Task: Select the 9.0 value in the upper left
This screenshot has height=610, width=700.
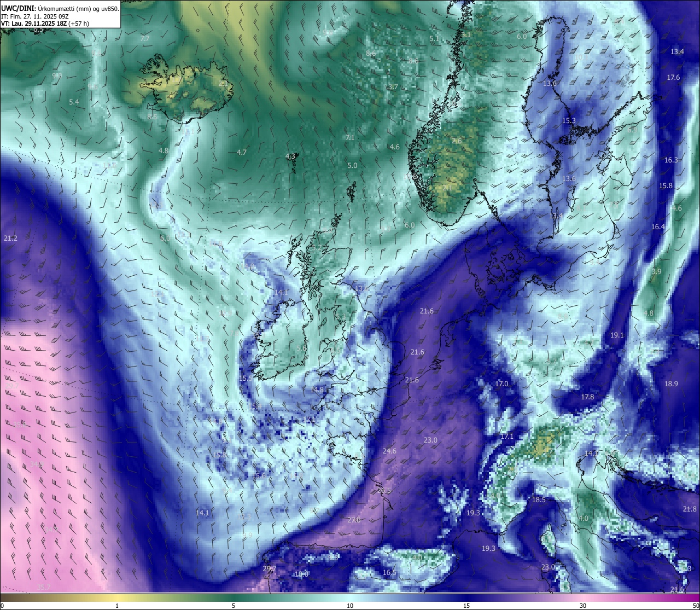Action: pyautogui.click(x=57, y=75)
